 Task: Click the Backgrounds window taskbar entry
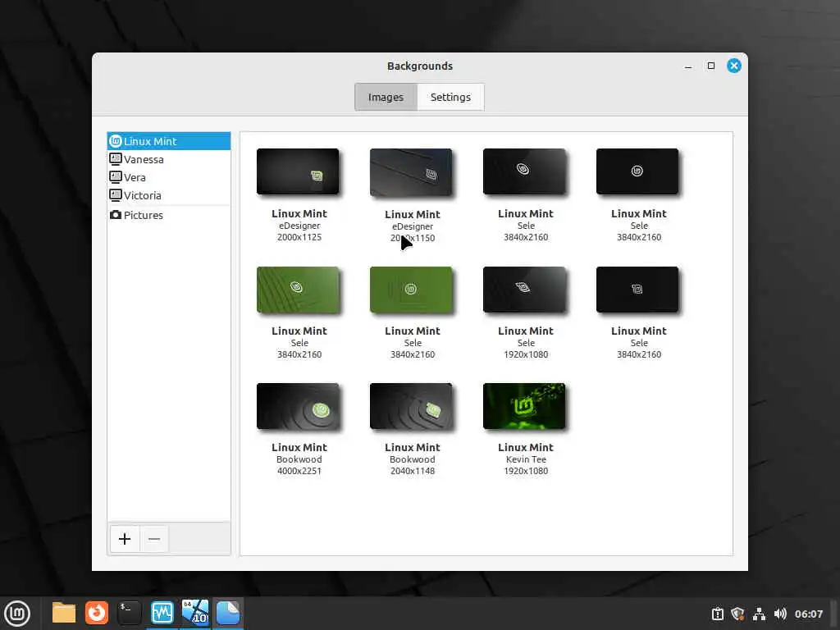tap(228, 613)
